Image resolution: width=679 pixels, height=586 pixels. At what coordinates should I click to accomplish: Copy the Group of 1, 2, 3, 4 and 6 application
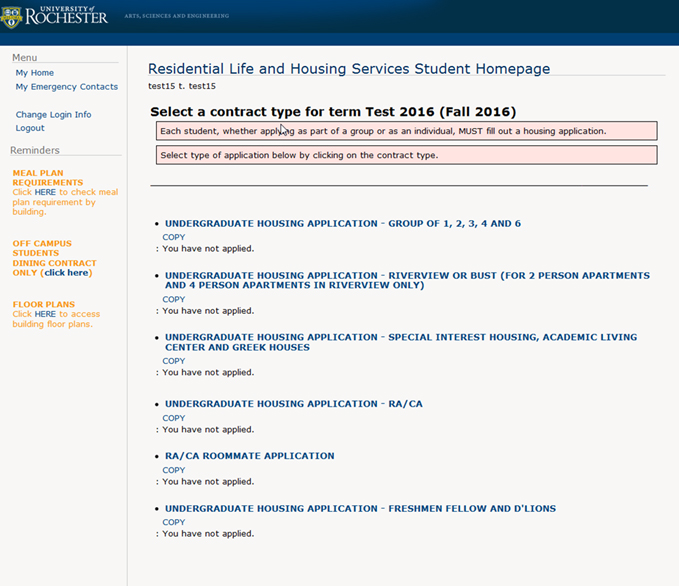(x=173, y=237)
